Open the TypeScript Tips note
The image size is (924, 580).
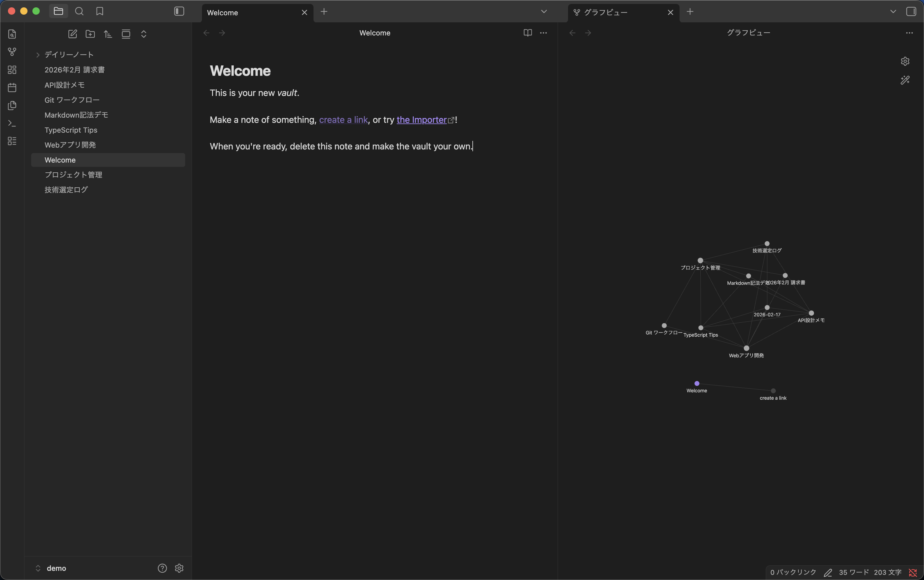click(71, 130)
